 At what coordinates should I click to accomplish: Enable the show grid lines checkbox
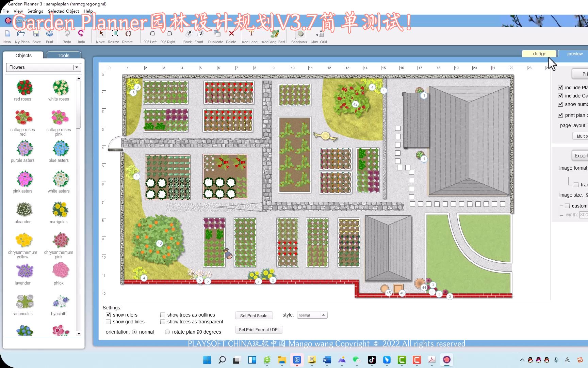point(108,322)
